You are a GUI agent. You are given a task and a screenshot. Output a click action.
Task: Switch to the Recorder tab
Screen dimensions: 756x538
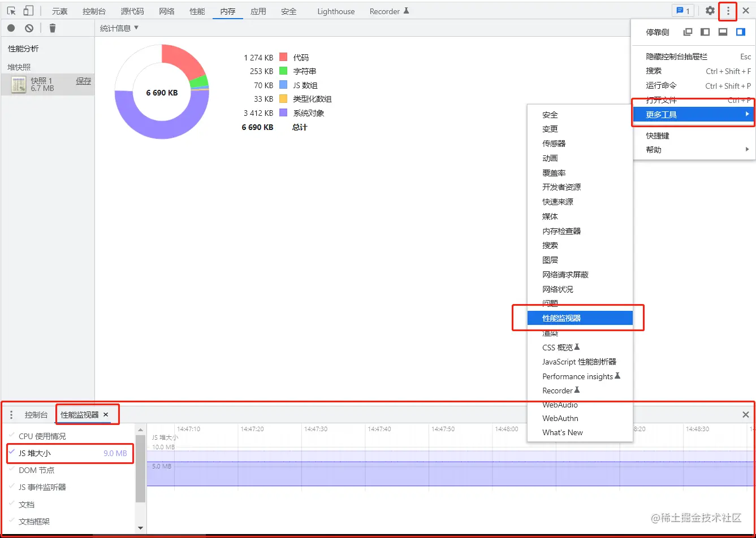[x=389, y=11]
